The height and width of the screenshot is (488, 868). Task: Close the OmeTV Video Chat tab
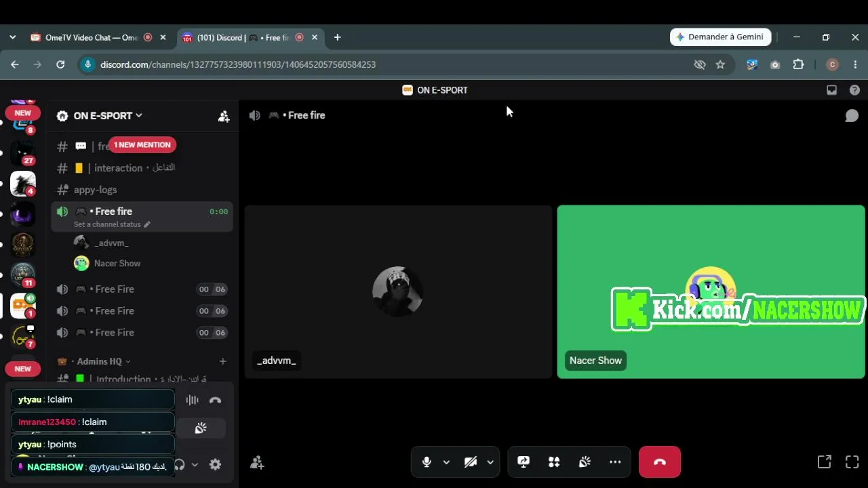163,37
